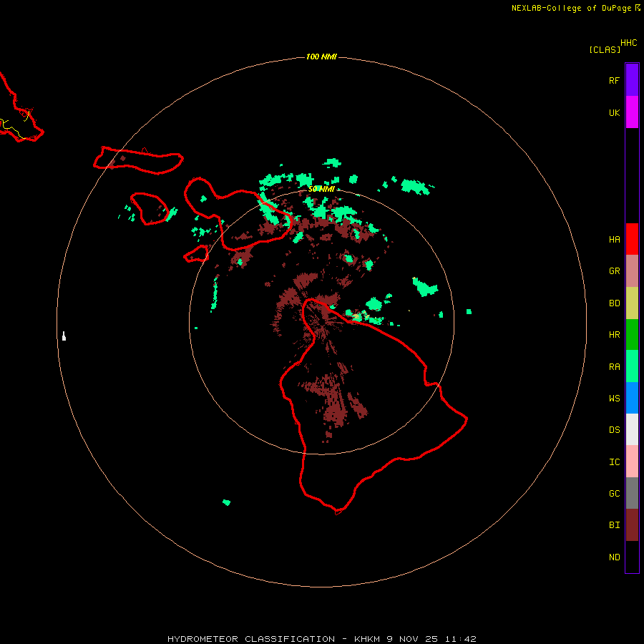Click the HA red legend swatch

click(632, 239)
